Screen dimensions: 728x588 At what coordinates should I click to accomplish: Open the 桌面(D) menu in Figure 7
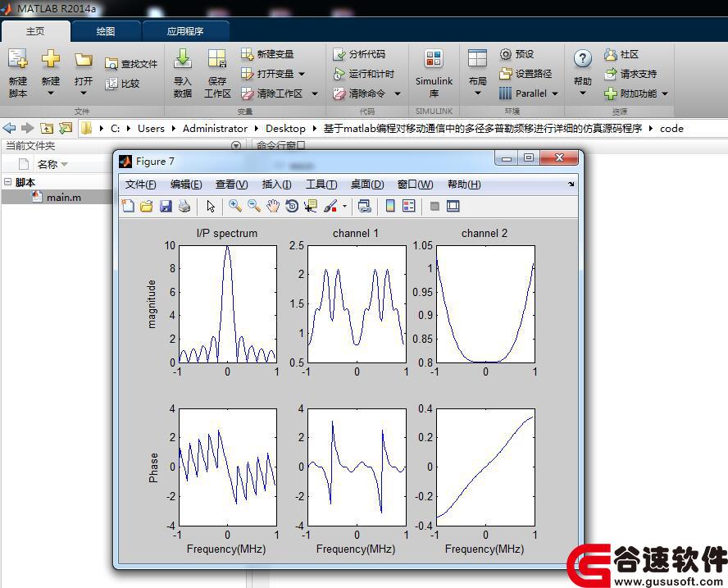point(367,185)
